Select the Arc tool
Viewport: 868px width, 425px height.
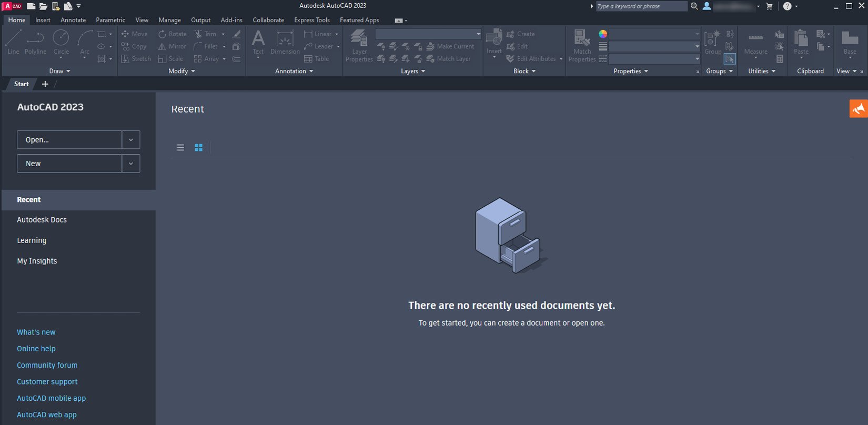pos(85,42)
